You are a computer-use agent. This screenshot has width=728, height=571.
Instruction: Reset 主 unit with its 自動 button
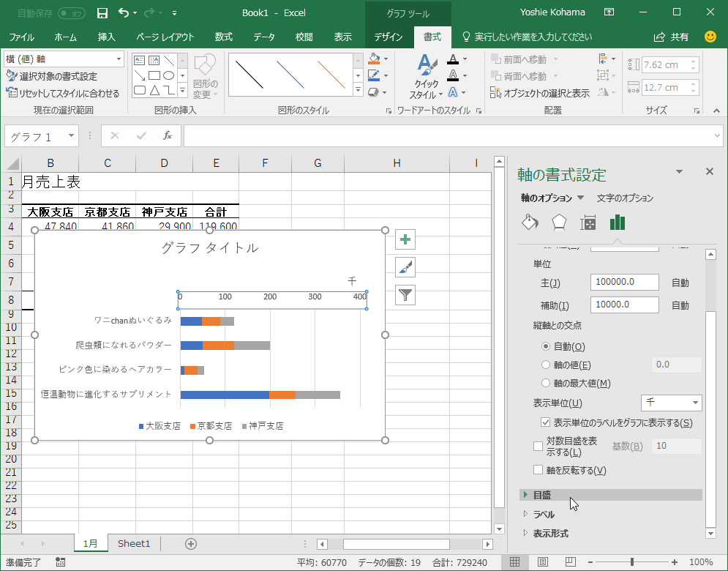point(680,283)
